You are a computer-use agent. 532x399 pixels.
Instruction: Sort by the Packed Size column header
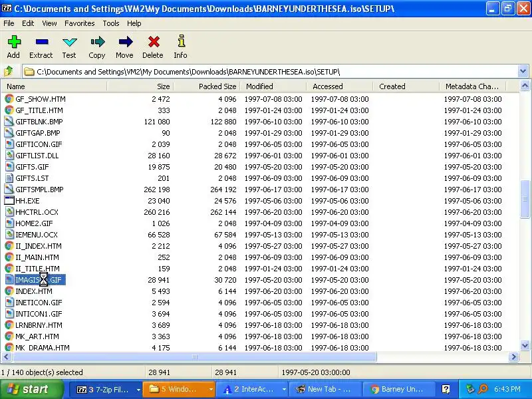pyautogui.click(x=207, y=86)
